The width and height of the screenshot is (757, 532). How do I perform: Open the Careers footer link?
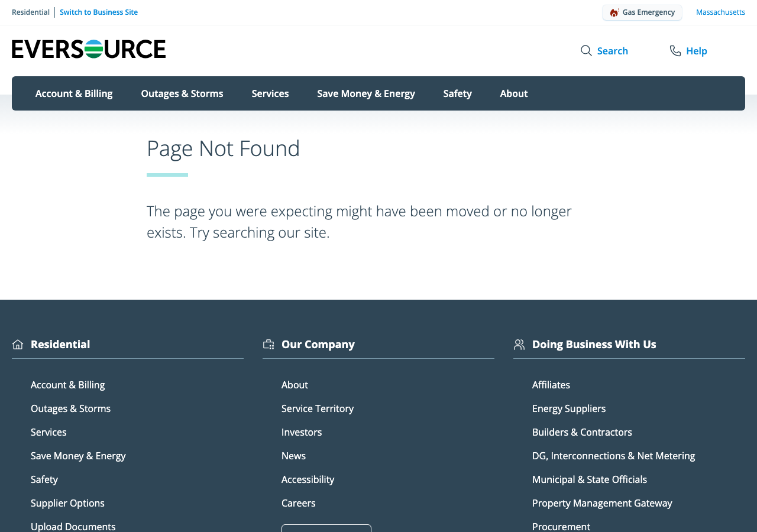pyautogui.click(x=299, y=503)
